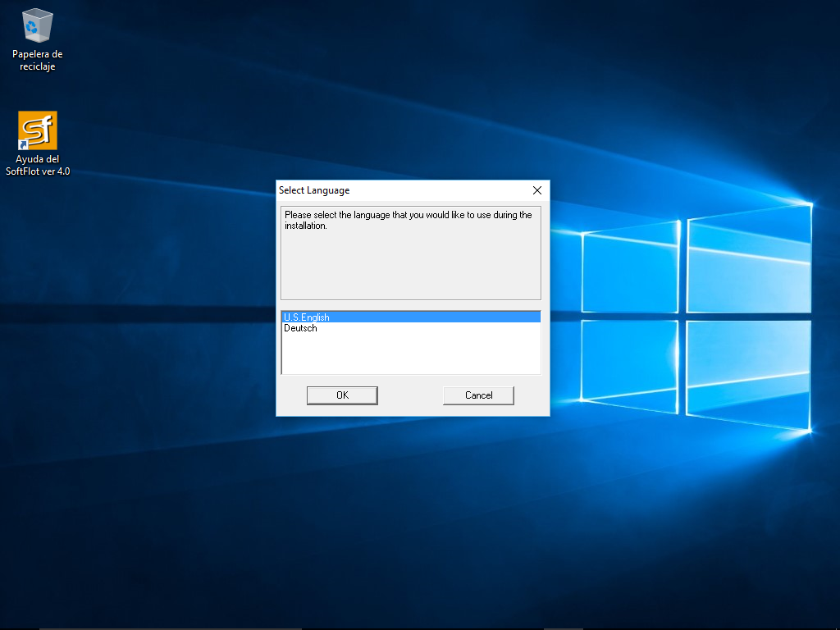Choose U.S.English in the language list
Screen dimensions: 840x630
click(x=307, y=317)
